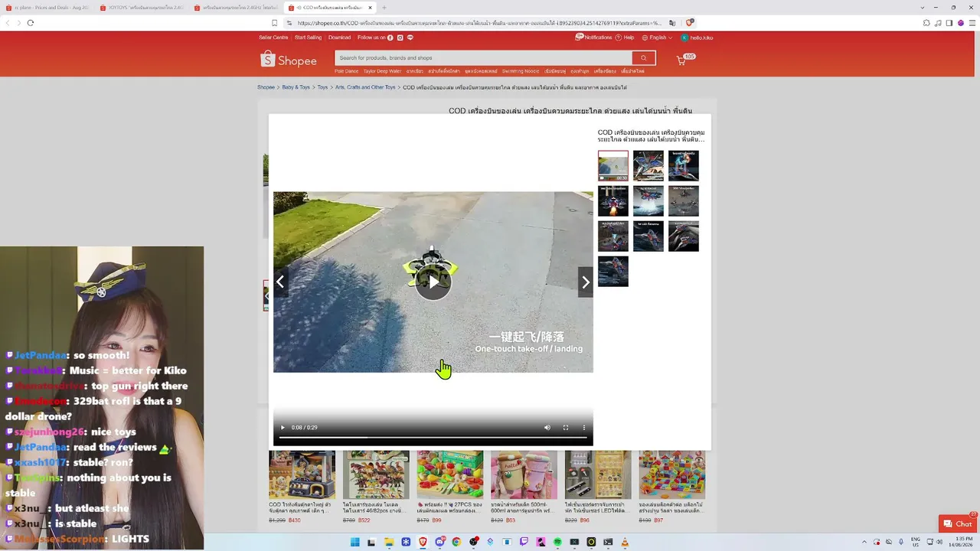The height and width of the screenshot is (551, 980).
Task: Toggle fullscreen for the product video
Action: click(x=566, y=428)
